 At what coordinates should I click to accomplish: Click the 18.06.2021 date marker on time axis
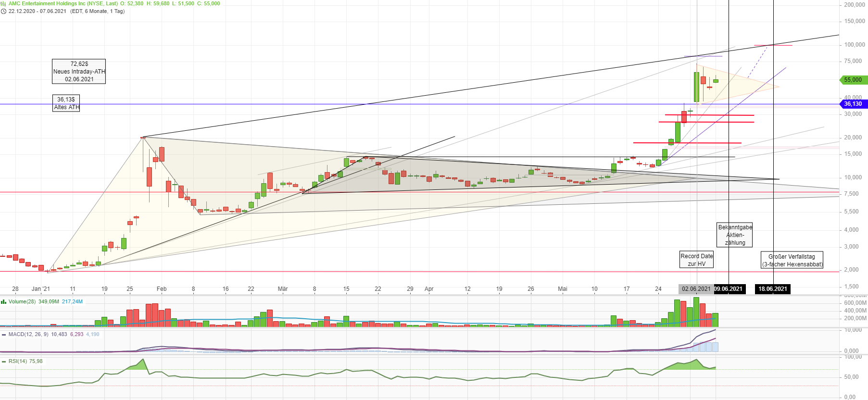point(773,289)
